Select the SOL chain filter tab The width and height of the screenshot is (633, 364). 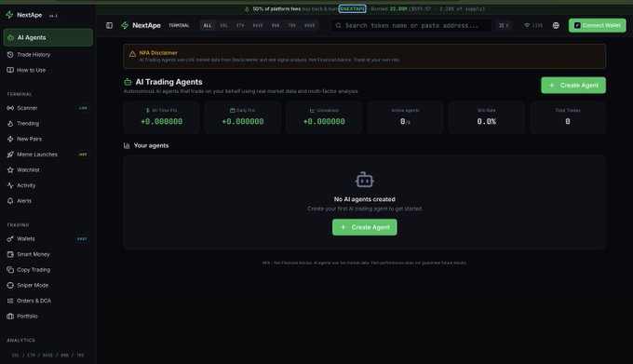pos(223,25)
